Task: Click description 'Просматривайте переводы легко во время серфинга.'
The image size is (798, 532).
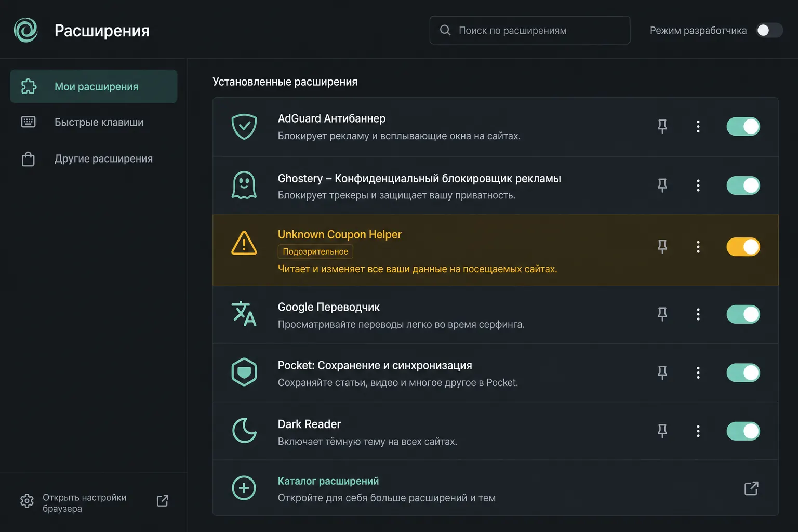Action: pyautogui.click(x=401, y=325)
